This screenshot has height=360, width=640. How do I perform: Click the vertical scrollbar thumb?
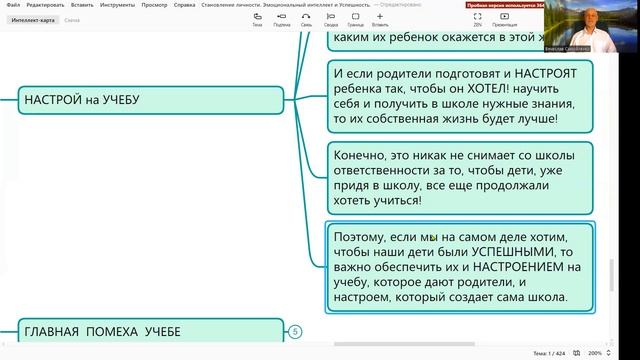click(x=611, y=275)
